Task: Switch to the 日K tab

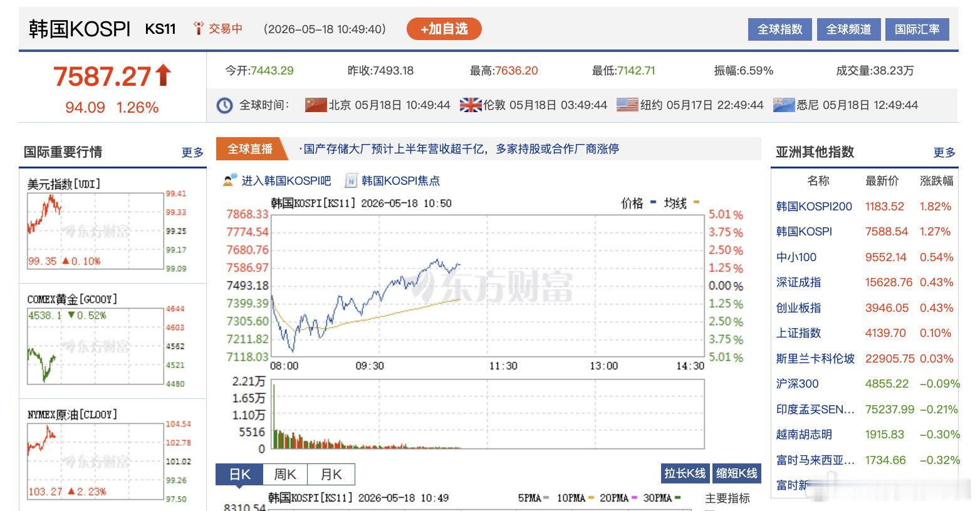Action: point(239,475)
